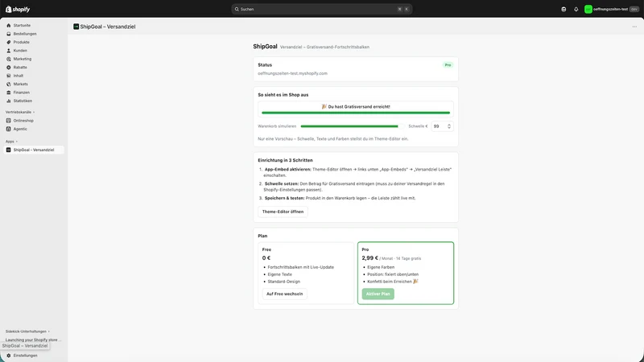Click the 'Einrichtung in 3 Schritten' heading

(285, 160)
